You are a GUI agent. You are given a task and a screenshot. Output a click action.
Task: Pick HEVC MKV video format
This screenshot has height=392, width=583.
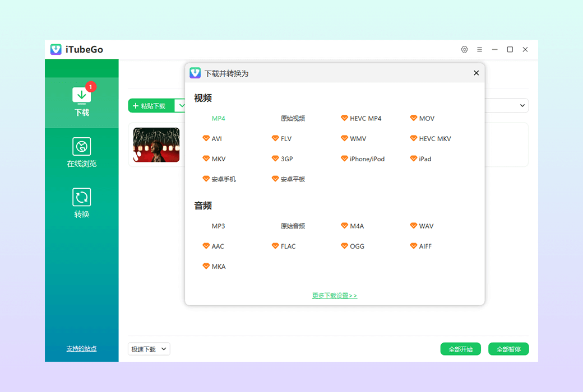pos(430,138)
